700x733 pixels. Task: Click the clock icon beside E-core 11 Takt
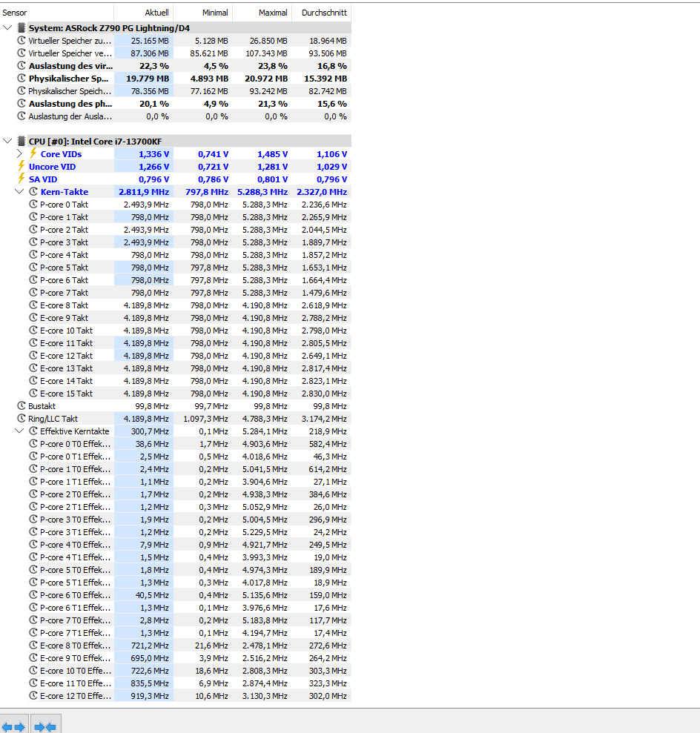tap(33, 342)
